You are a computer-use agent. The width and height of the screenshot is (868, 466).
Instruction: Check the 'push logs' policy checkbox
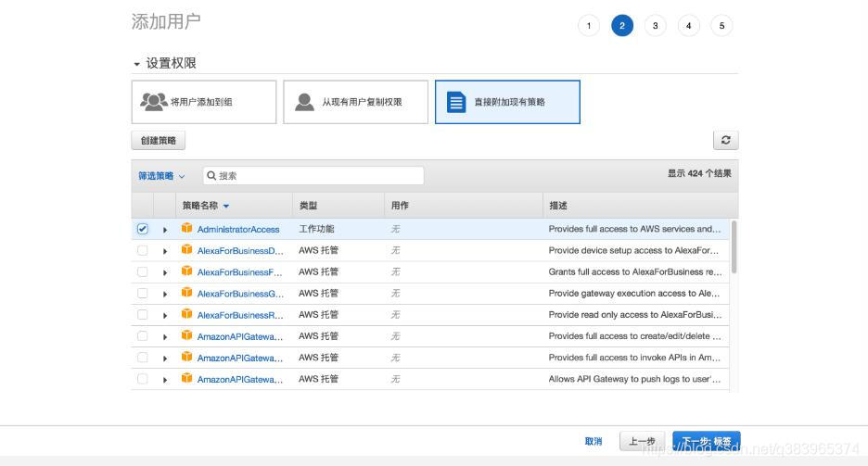pyautogui.click(x=143, y=379)
